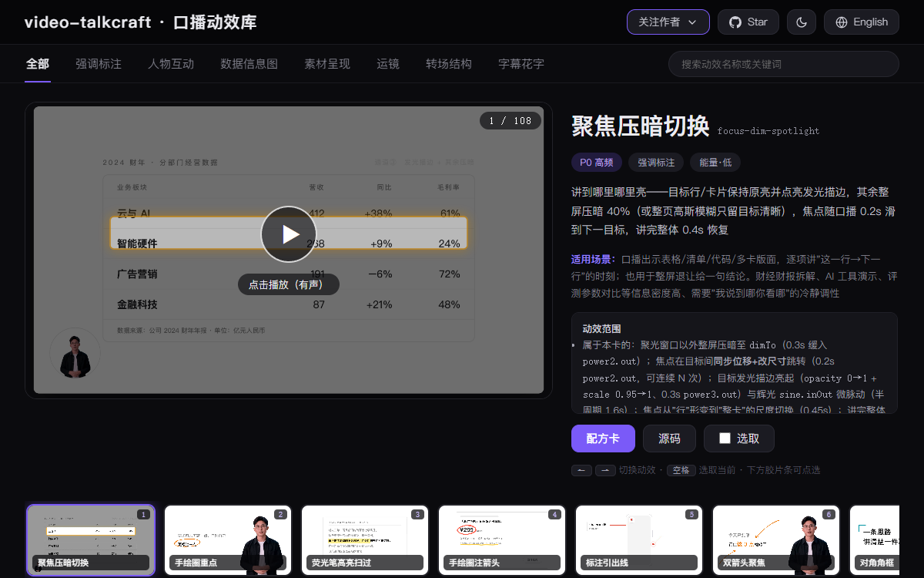Click the 聚焦压暗切换 heading
The height and width of the screenshot is (578, 924).
click(x=641, y=126)
